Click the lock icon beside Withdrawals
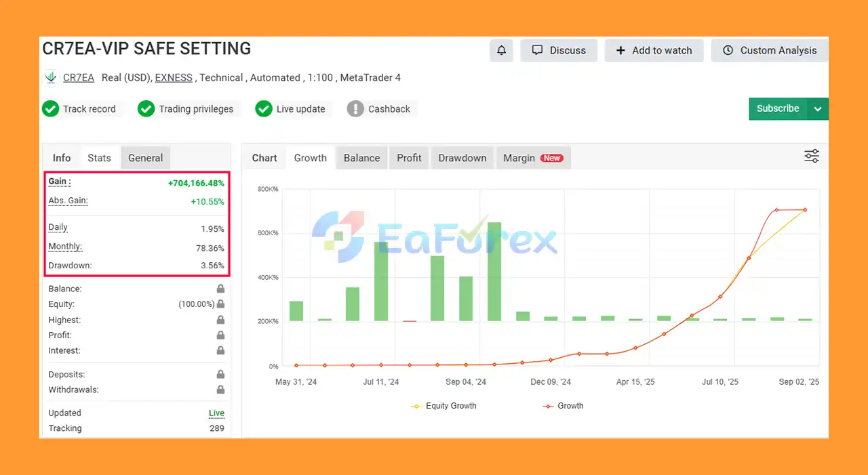 point(220,390)
